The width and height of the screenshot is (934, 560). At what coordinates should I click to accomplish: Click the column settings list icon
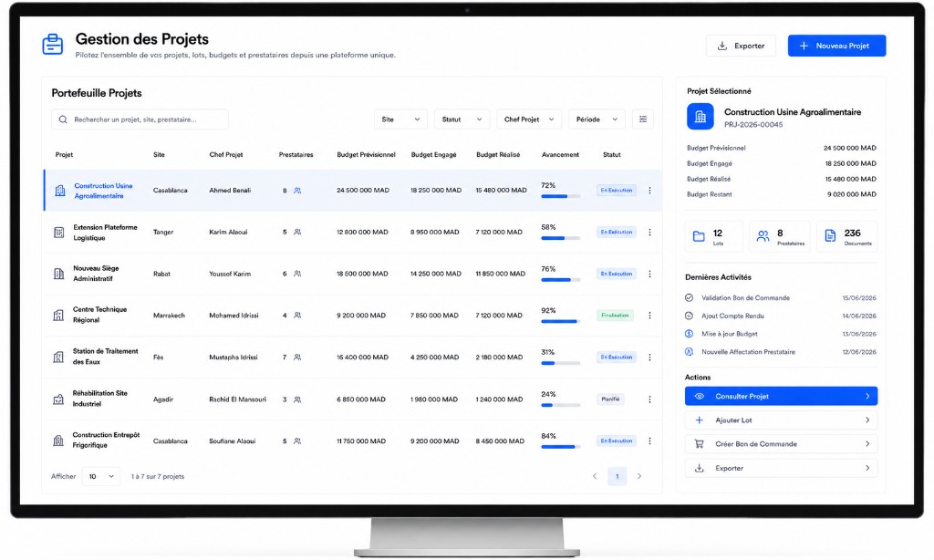point(643,119)
